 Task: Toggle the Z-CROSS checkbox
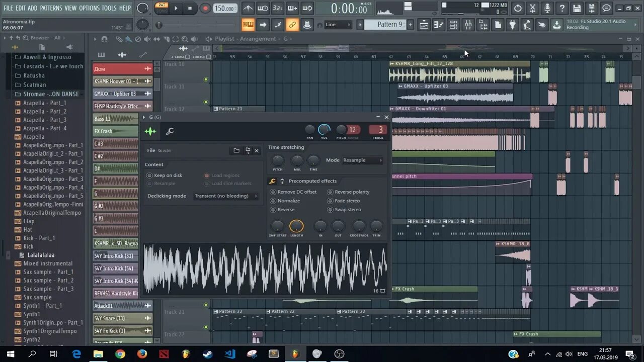[187, 57]
